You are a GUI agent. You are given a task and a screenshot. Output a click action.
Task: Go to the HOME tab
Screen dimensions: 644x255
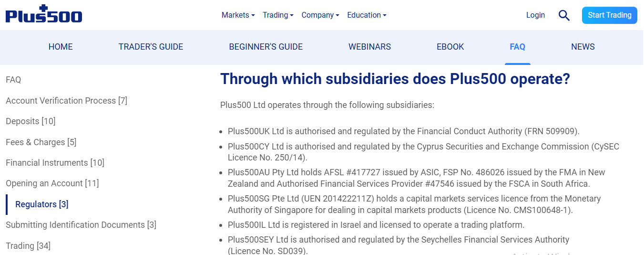click(x=61, y=47)
